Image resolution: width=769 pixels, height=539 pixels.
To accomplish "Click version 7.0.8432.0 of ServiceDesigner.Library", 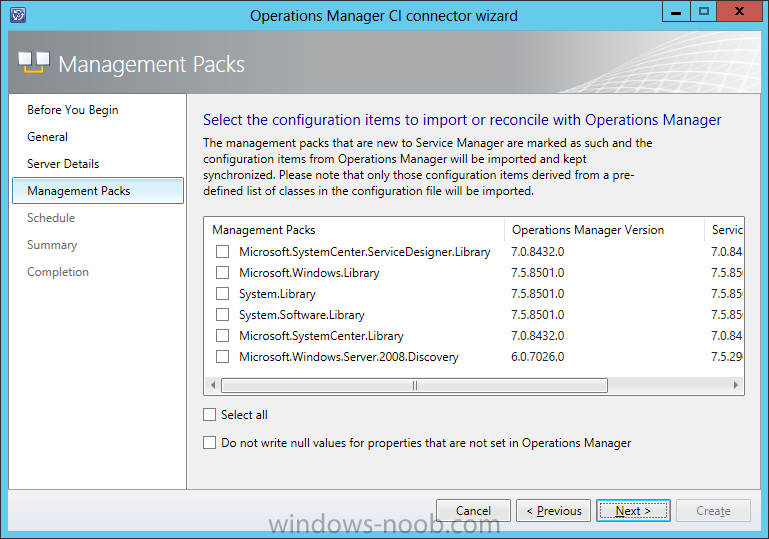I will coord(538,252).
